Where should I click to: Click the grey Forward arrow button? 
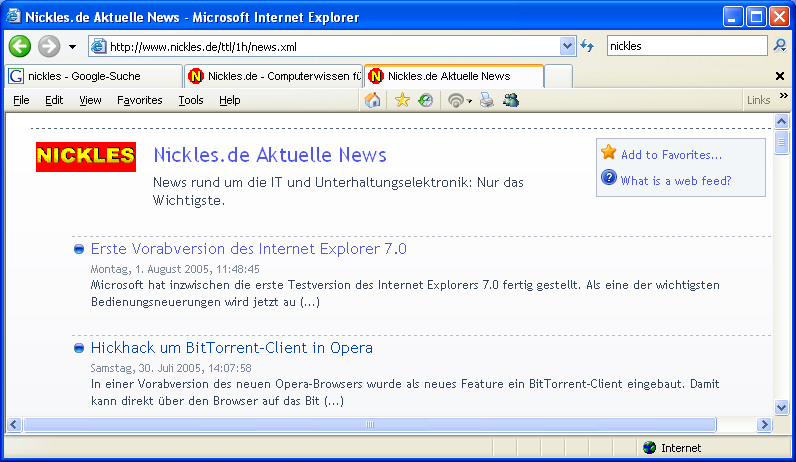click(x=49, y=47)
